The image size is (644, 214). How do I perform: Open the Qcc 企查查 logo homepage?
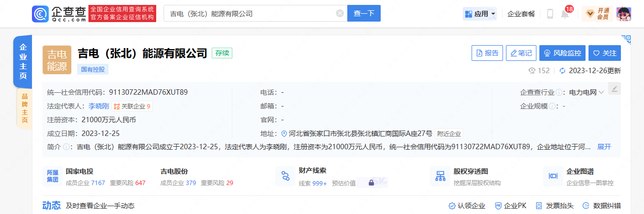point(59,13)
